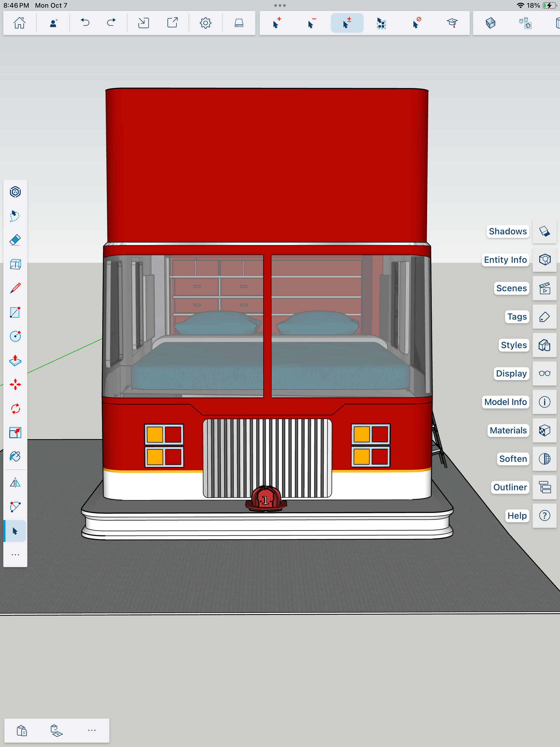
Task: Click the red firefighter helmet on the model
Action: [266, 499]
